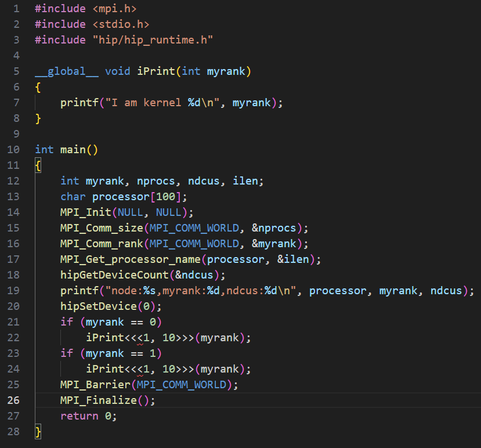Click the closing brace on line 28
The height and width of the screenshot is (448, 481).
click(x=38, y=432)
